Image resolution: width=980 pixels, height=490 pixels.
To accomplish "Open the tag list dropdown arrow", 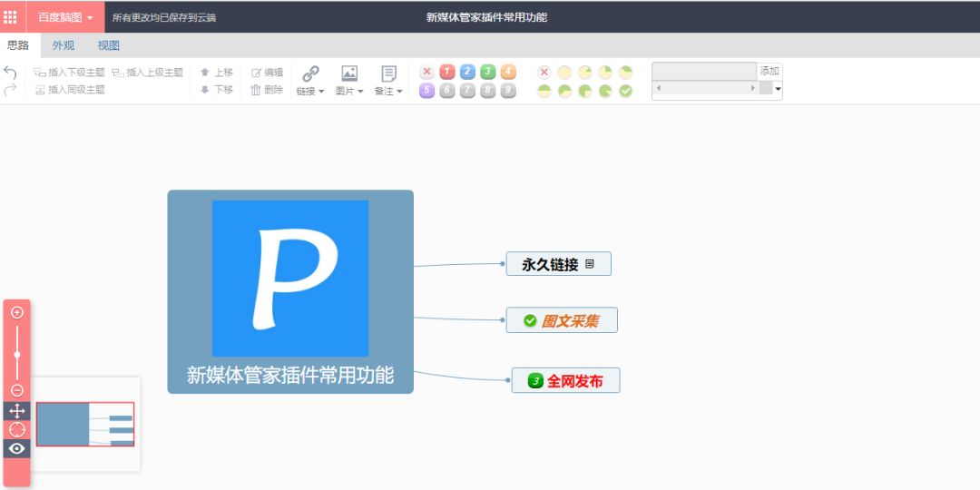I will tap(778, 89).
